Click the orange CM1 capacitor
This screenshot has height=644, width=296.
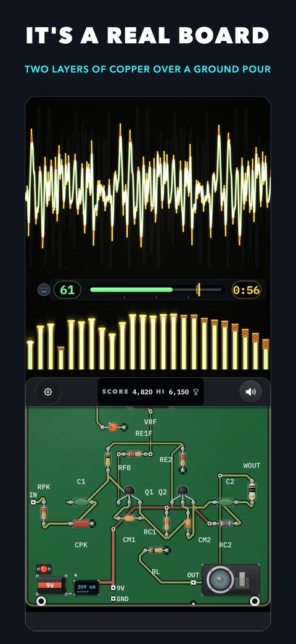129,518
